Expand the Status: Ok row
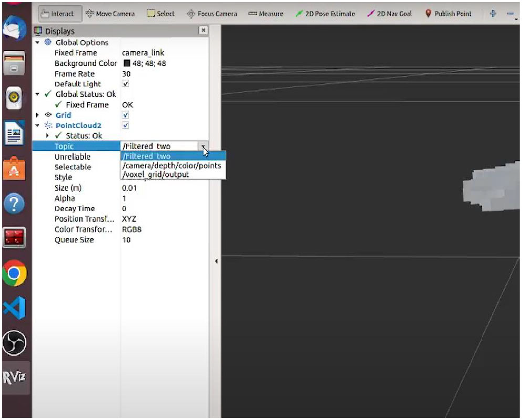The image size is (522, 420). 47,136
